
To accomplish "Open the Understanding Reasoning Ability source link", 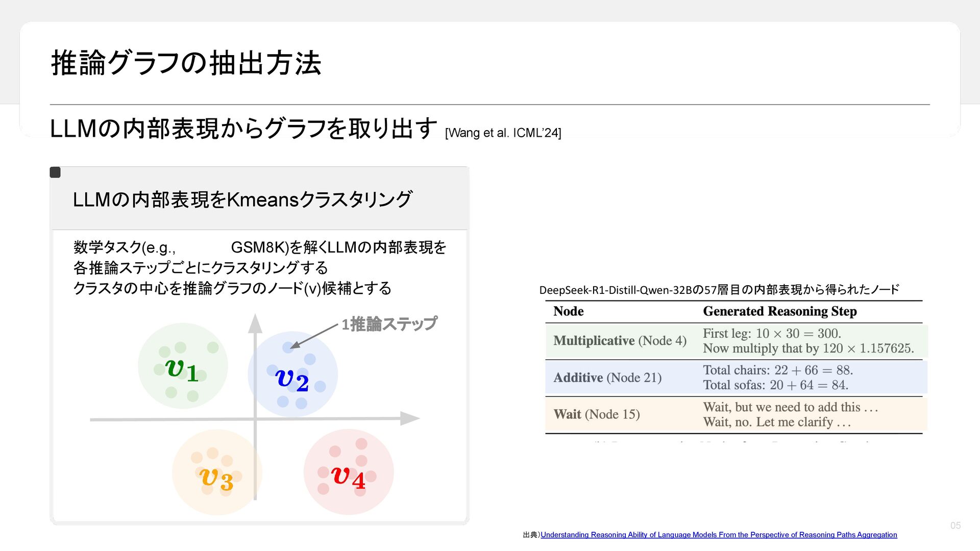I will (718, 535).
